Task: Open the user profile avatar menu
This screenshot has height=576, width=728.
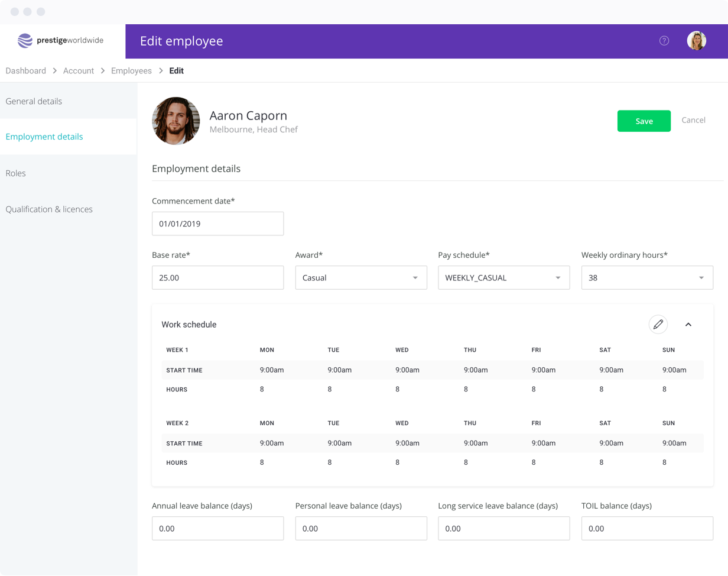Action: click(x=696, y=41)
